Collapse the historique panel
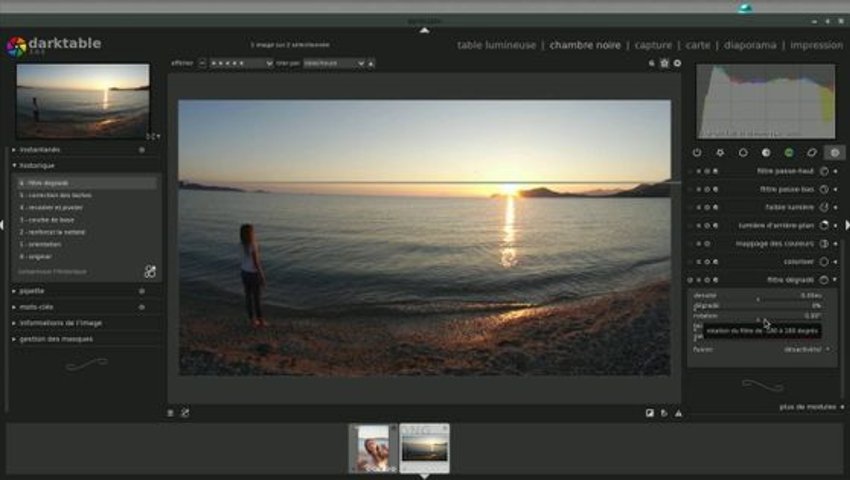850x480 pixels. pyautogui.click(x=14, y=165)
